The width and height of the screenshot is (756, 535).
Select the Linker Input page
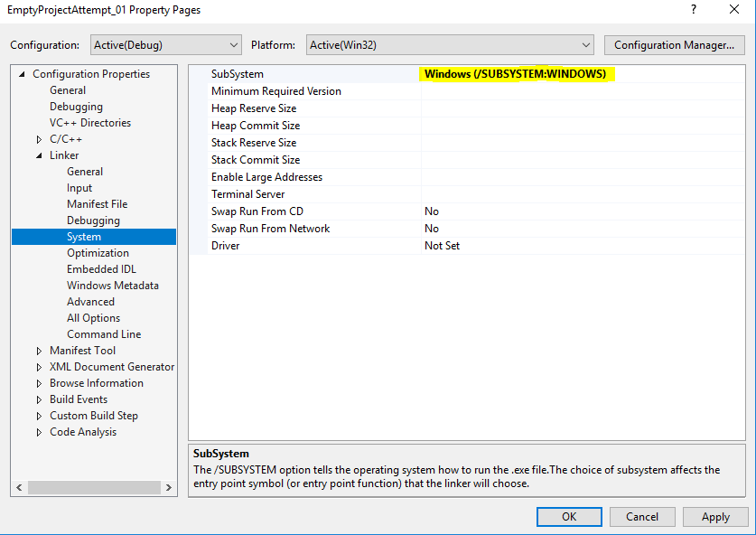click(x=79, y=188)
